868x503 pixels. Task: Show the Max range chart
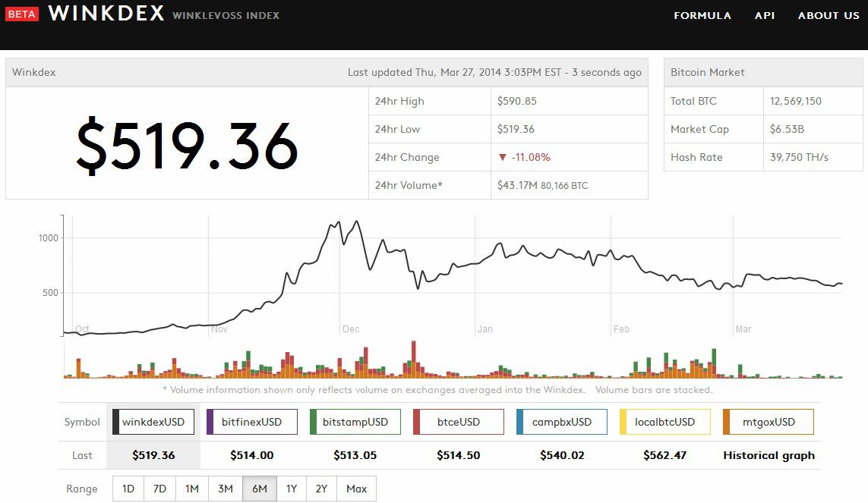pos(356,489)
